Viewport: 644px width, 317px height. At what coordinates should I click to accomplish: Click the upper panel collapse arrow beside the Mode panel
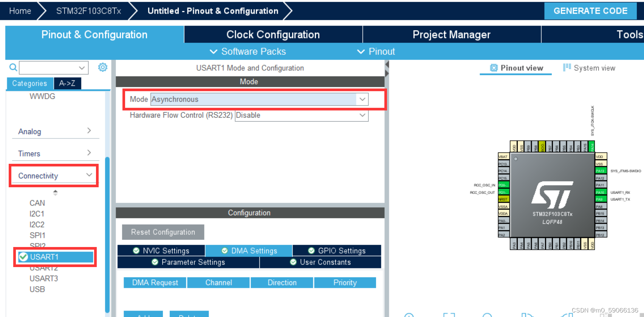387,64
